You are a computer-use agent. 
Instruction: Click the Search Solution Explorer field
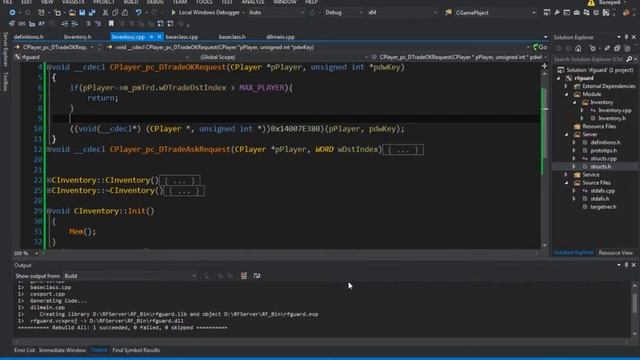589,59
